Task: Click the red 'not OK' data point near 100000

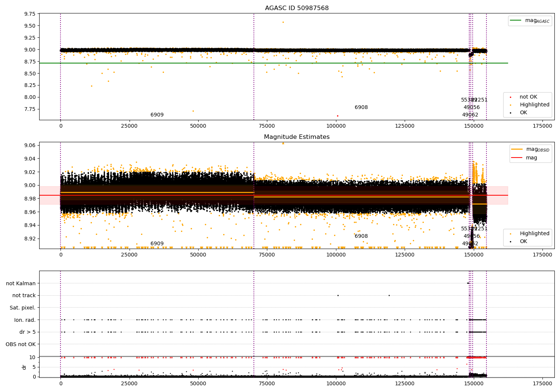Action: click(x=337, y=116)
